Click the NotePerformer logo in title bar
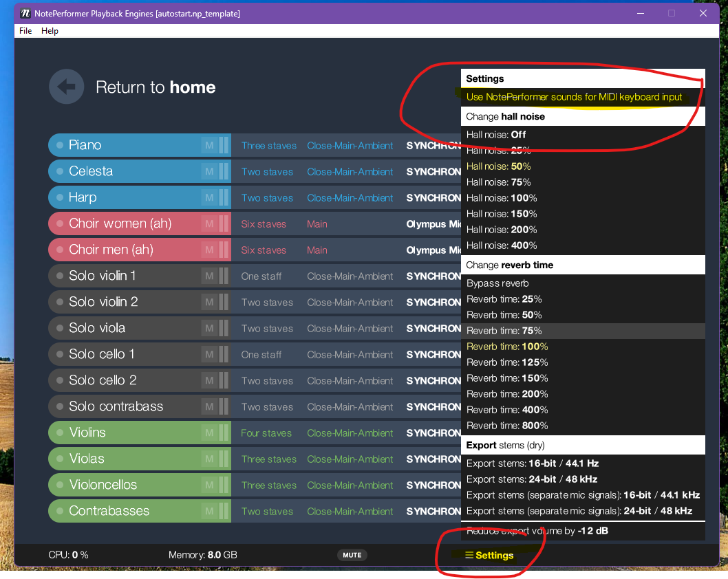This screenshot has height=579, width=728. point(25,14)
